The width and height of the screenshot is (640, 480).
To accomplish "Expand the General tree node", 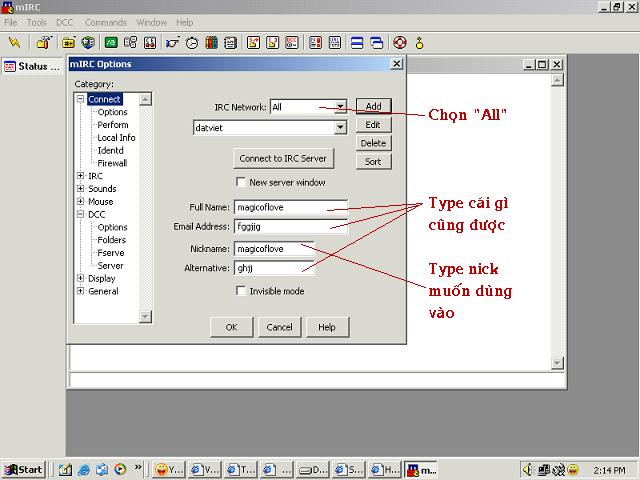I will pyautogui.click(x=80, y=291).
